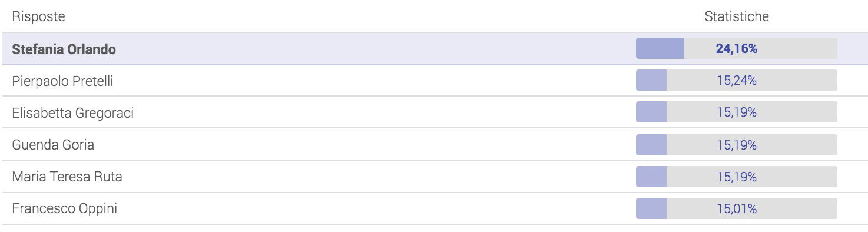Click the 15,01% percentage label

pos(737,208)
